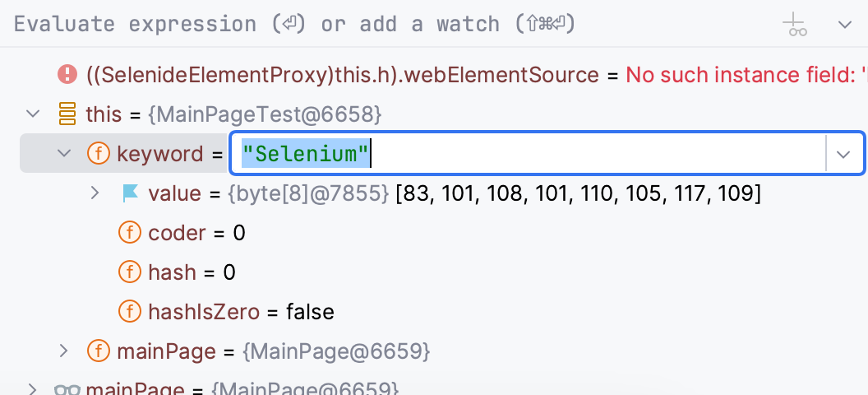The height and width of the screenshot is (395, 868).
Task: Click the blue flag icon beside value
Action: pos(130,193)
